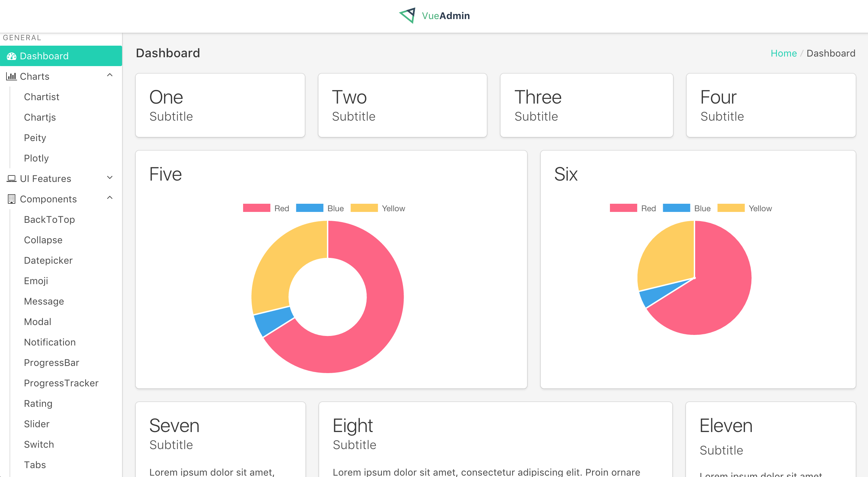Click the Charts bar-graph icon

coord(12,76)
